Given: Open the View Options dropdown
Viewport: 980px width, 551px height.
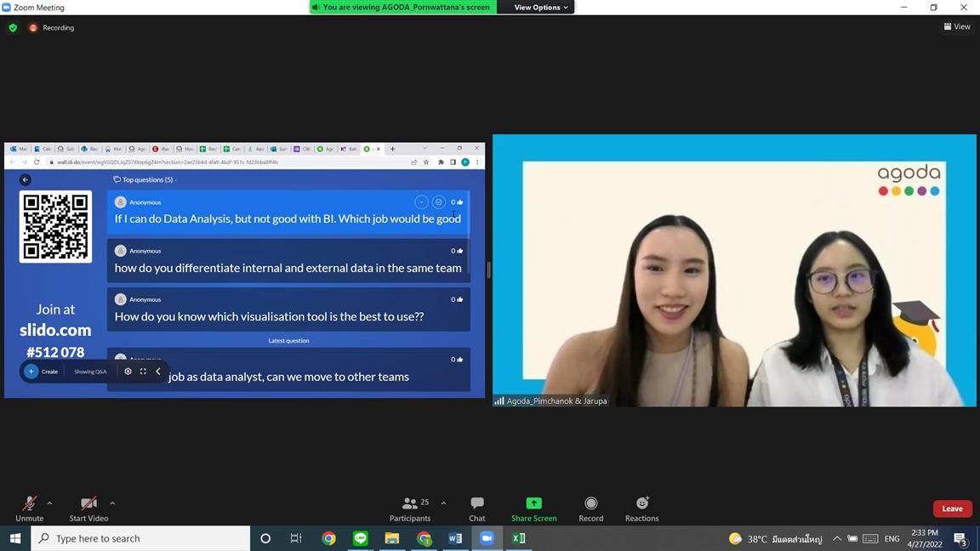Looking at the screenshot, I should click(x=540, y=8).
